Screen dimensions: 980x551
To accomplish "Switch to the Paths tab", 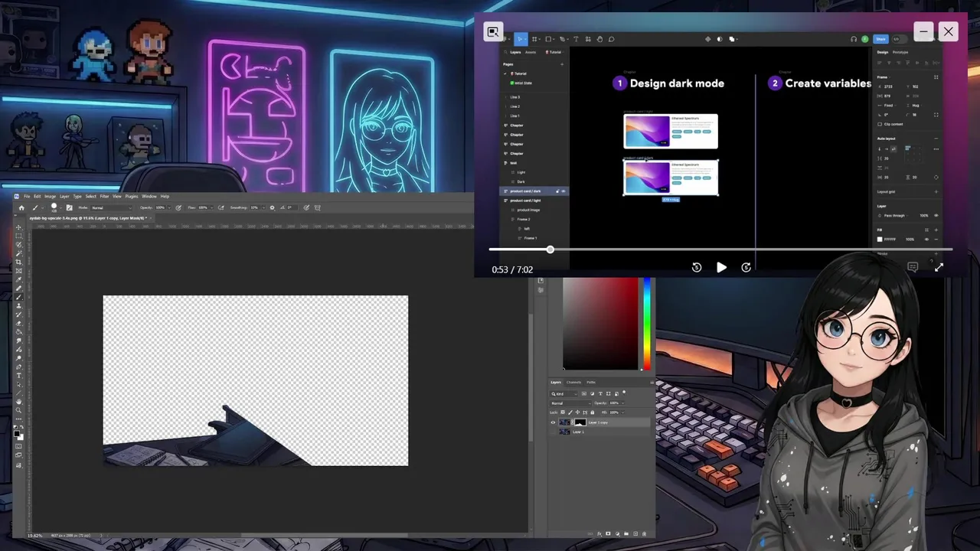I will point(591,383).
